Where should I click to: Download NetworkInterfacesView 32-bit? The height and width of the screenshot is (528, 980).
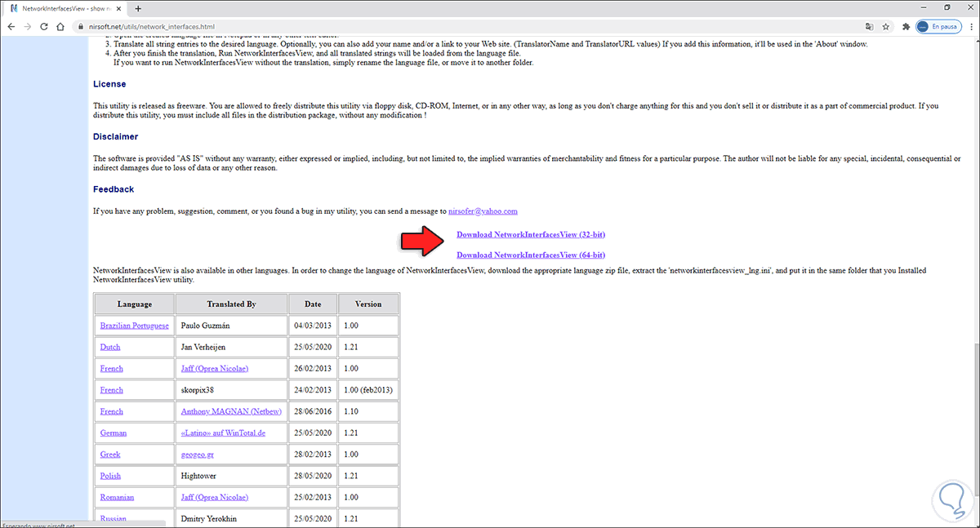(x=530, y=234)
